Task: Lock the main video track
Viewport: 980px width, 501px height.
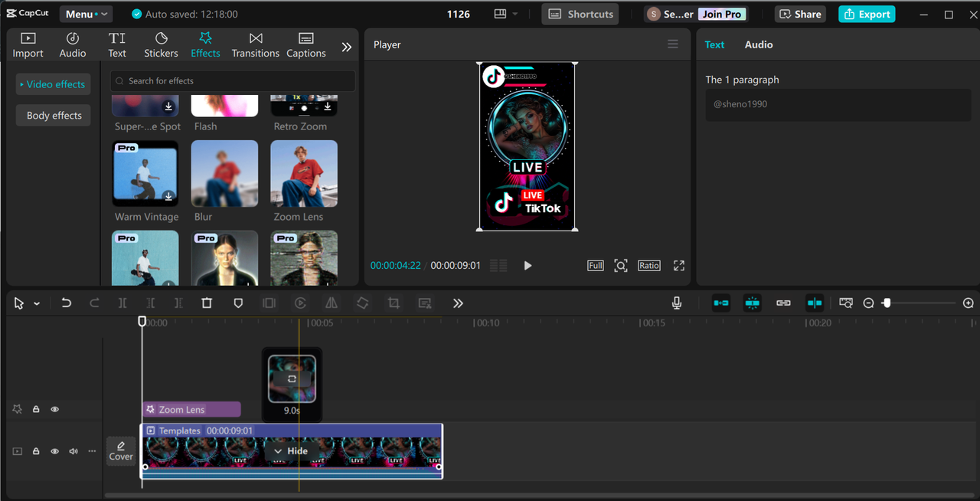Action: [36, 451]
